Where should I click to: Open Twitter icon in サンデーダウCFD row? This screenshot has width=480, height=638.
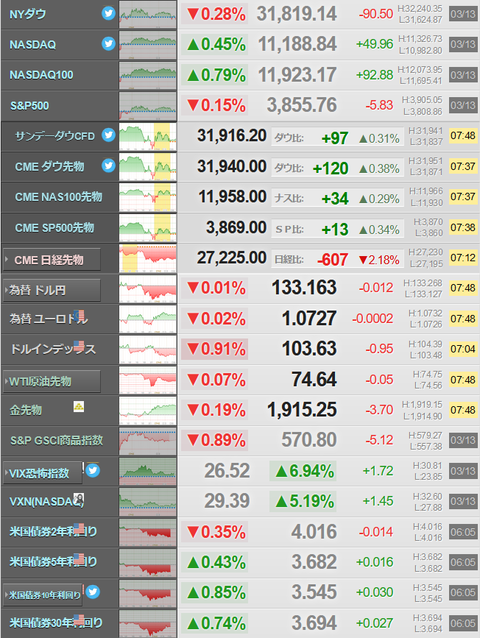pos(108,135)
